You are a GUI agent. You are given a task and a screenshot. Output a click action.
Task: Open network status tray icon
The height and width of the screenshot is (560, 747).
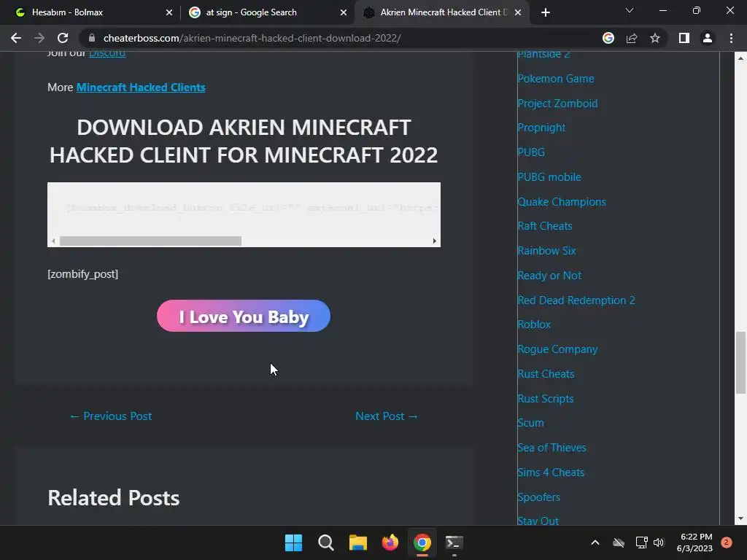pyautogui.click(x=641, y=542)
